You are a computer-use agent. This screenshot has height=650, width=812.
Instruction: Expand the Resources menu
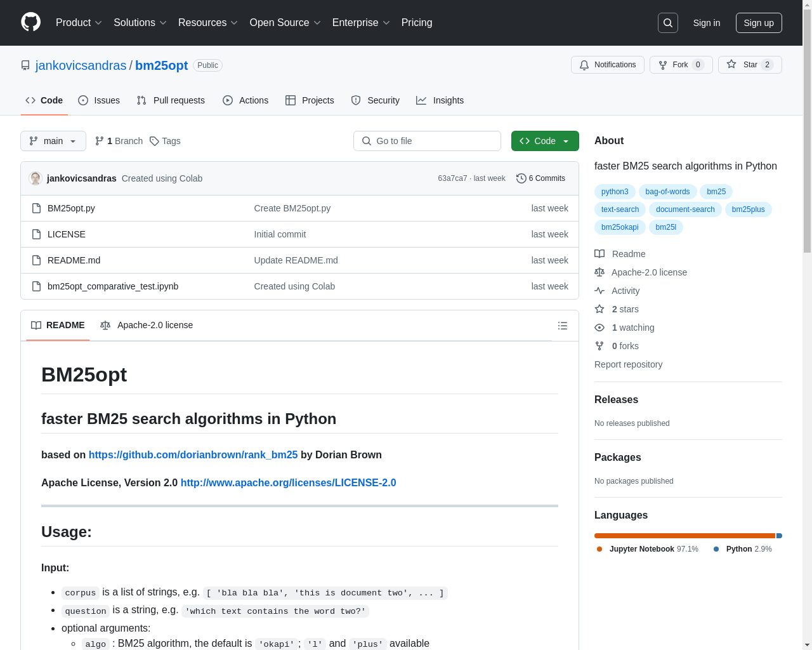[x=208, y=23]
